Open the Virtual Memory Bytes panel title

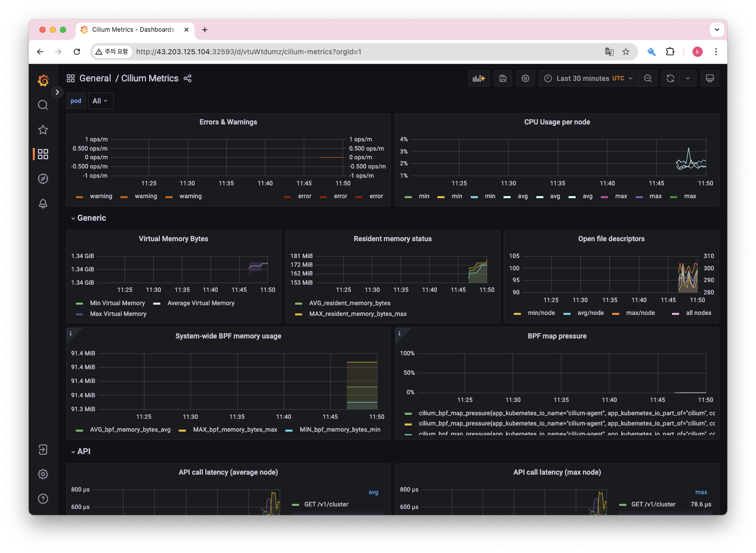(174, 239)
